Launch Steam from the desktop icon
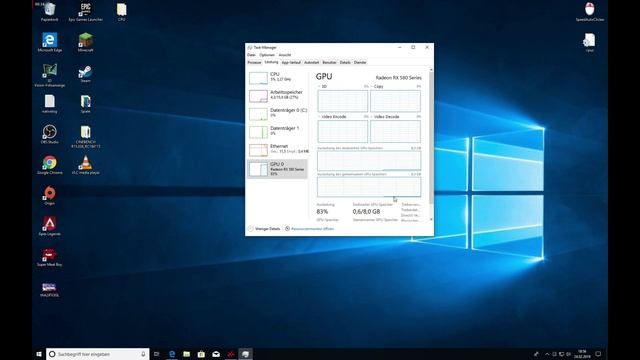The width and height of the screenshot is (640, 360). click(85, 73)
